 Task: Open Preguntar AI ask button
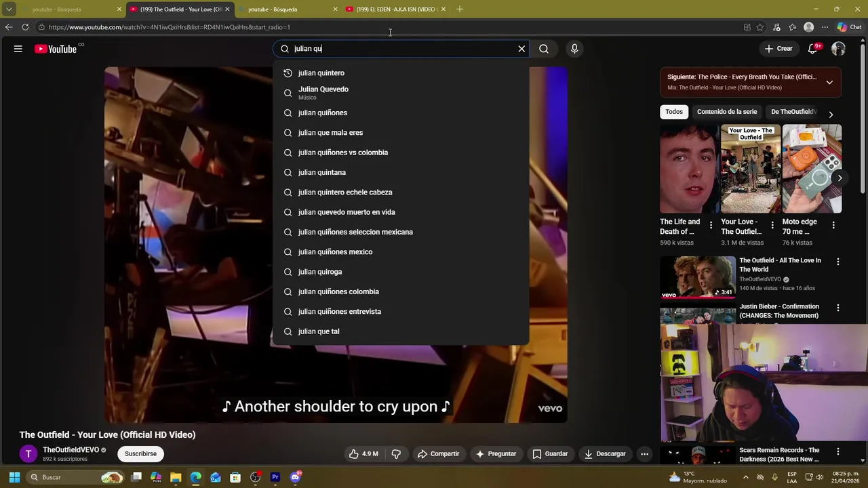(x=496, y=454)
